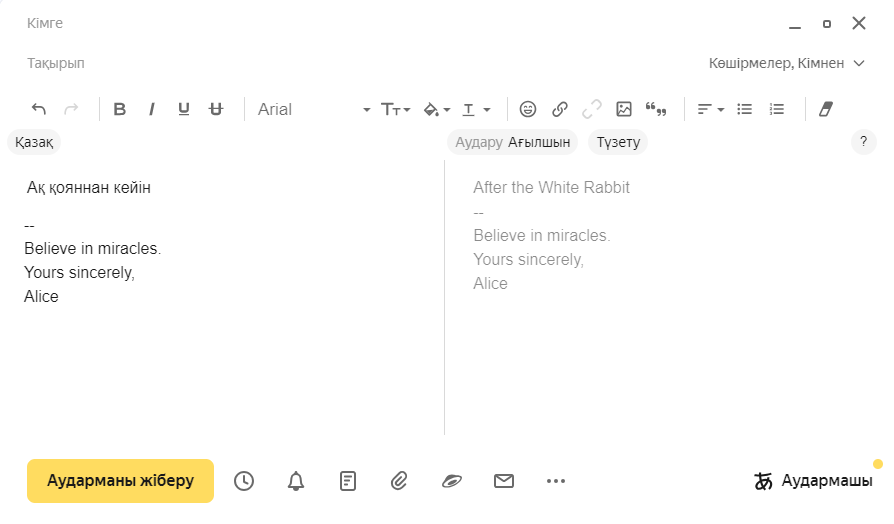Open the Arial font dropdown
Viewport: 894px width, 524px height.
click(x=314, y=109)
